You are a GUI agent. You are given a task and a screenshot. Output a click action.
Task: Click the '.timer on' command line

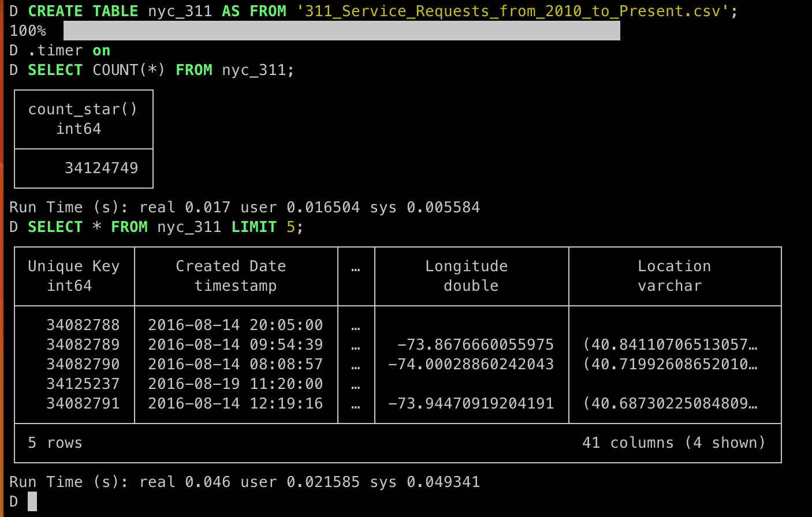[60, 51]
